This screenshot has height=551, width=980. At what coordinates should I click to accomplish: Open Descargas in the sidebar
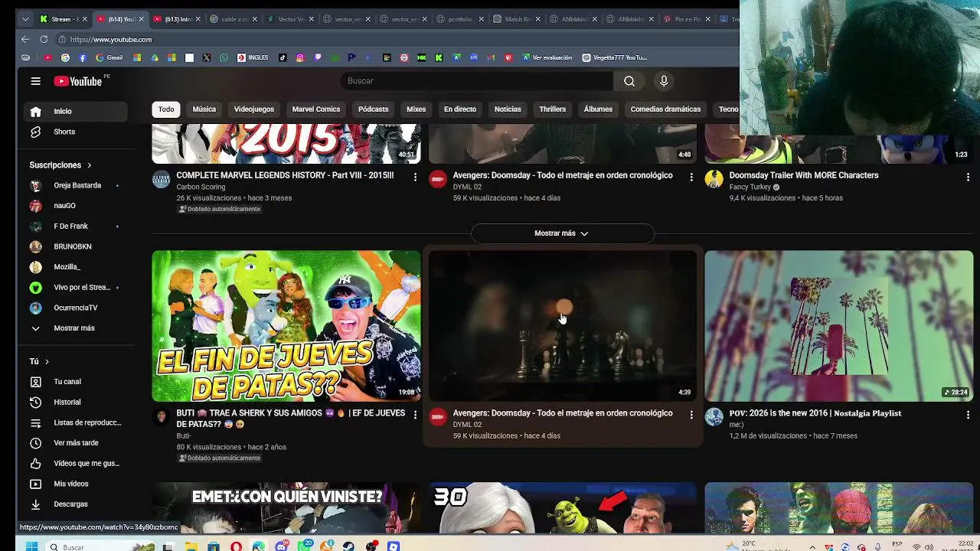[75, 504]
